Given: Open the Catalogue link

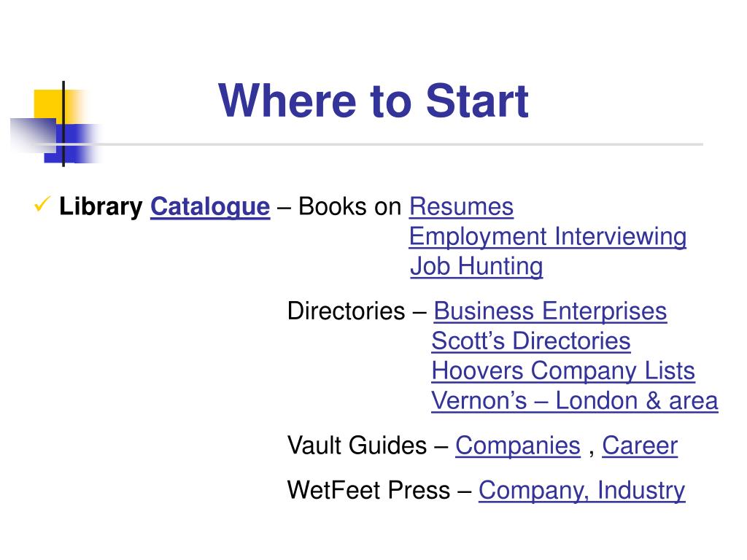Looking at the screenshot, I should (x=210, y=208).
